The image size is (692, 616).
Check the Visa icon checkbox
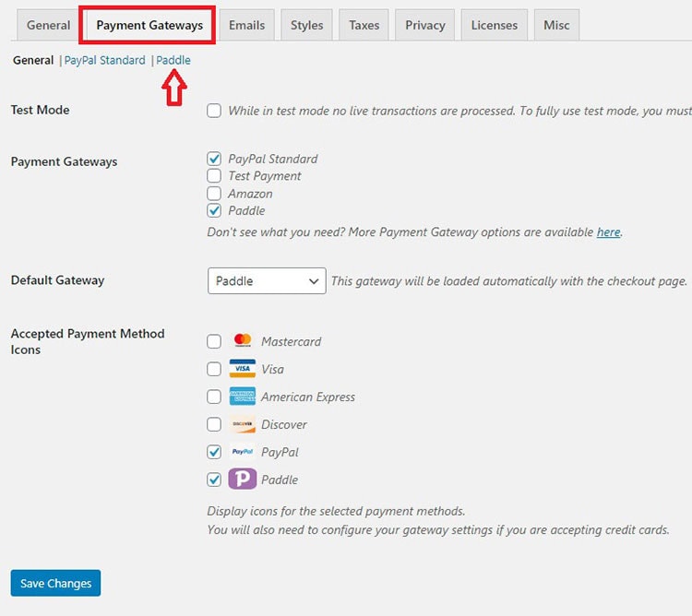(214, 369)
